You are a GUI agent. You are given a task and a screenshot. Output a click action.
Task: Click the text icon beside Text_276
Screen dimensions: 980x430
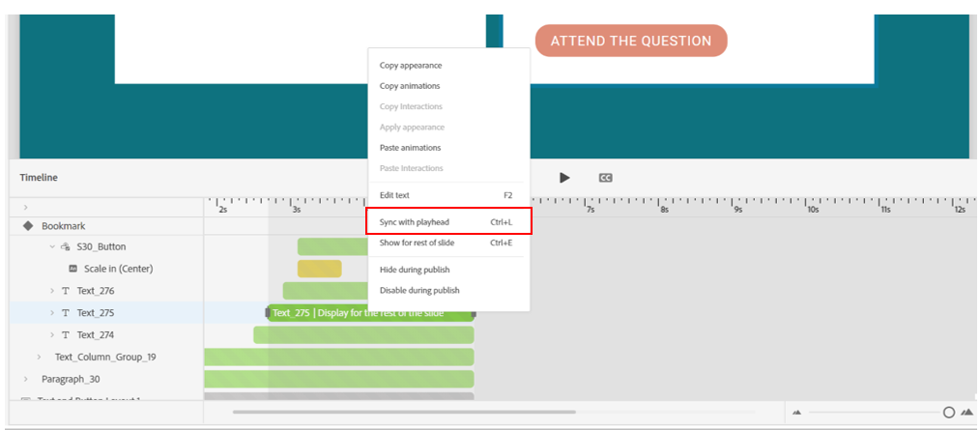click(66, 291)
